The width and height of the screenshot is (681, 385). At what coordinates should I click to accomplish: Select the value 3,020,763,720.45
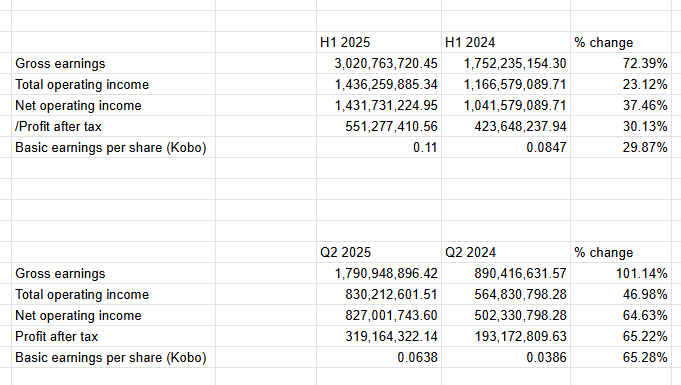tap(379, 63)
